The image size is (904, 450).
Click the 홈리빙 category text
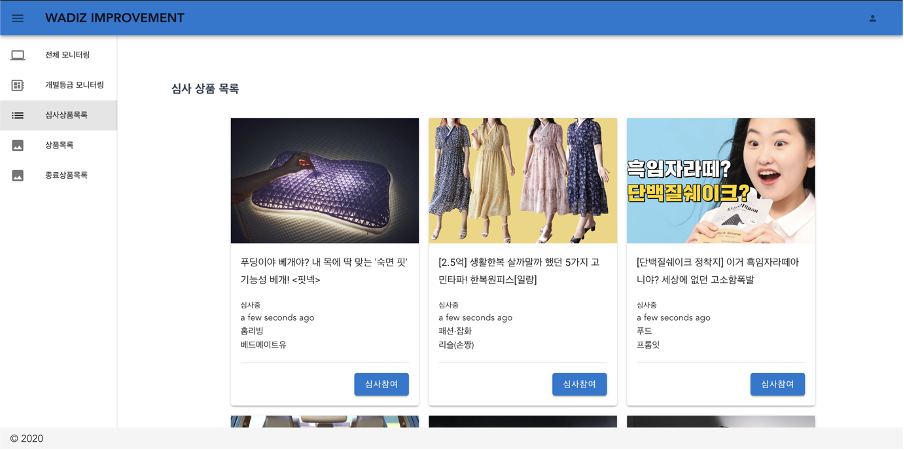(x=251, y=331)
